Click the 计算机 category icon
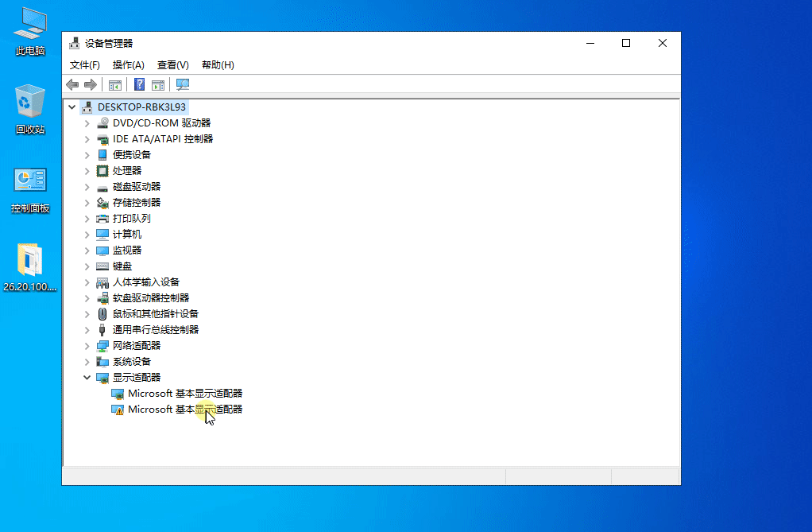The height and width of the screenshot is (532, 812). click(102, 235)
